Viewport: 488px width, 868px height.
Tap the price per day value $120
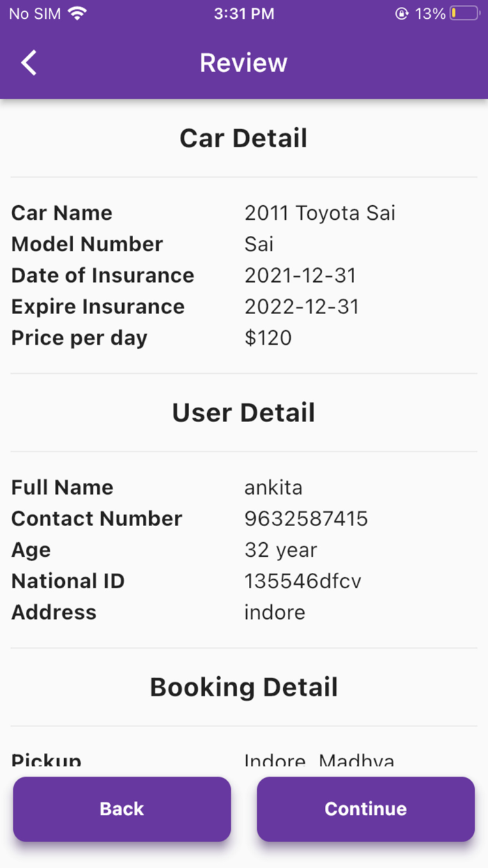tap(267, 338)
